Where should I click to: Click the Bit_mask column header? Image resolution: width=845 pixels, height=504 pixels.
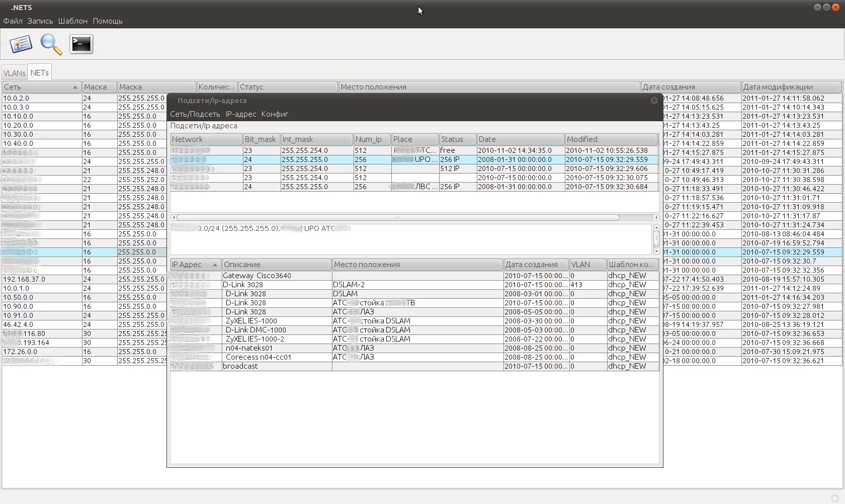261,139
